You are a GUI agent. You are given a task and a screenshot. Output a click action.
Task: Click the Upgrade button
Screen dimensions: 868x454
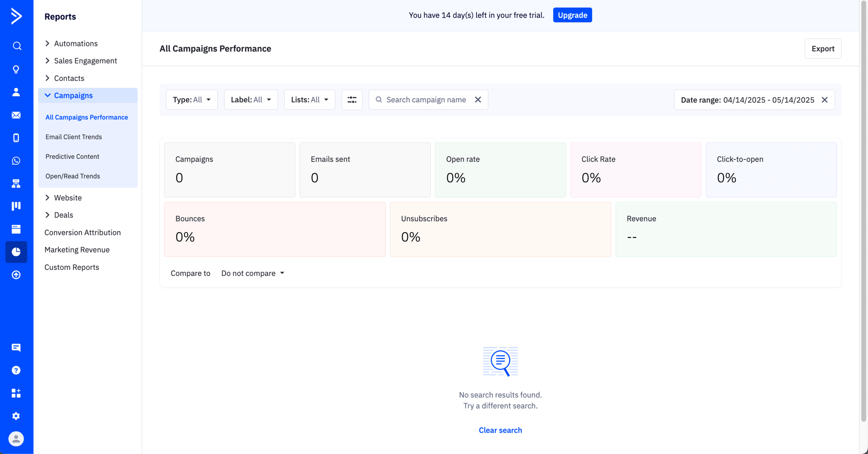572,15
